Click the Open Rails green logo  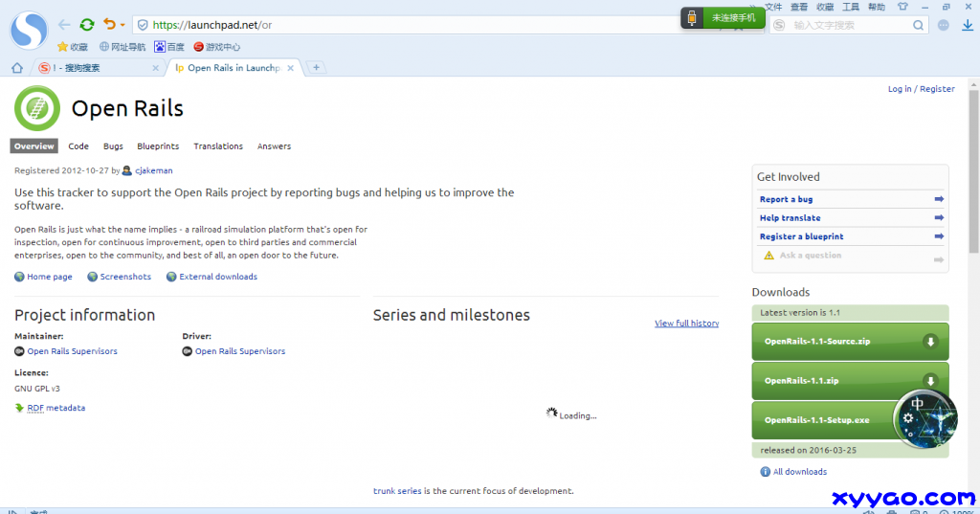coord(37,108)
